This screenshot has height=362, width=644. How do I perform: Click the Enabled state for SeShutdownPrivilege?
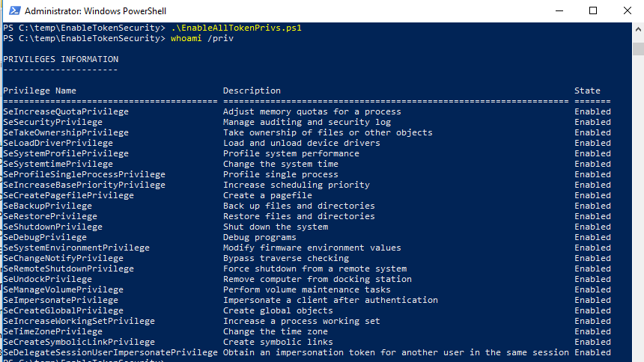(x=592, y=227)
